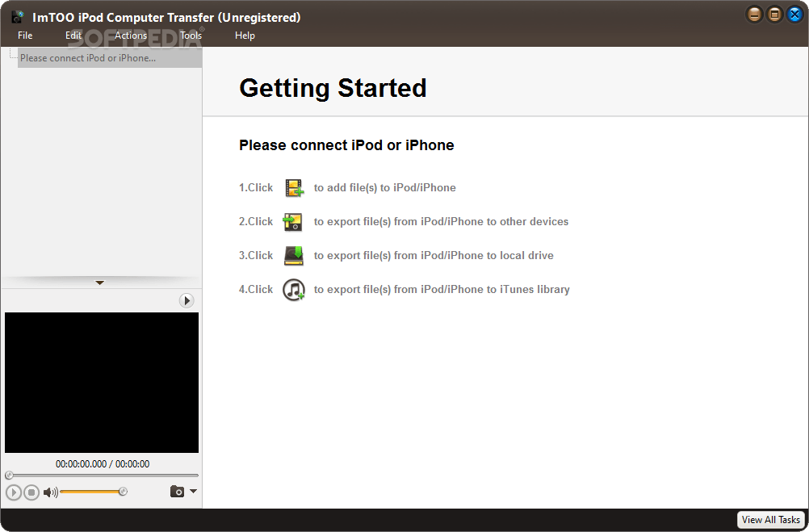Minimize the ImTOO window
Screen dimensions: 809x532
point(754,15)
